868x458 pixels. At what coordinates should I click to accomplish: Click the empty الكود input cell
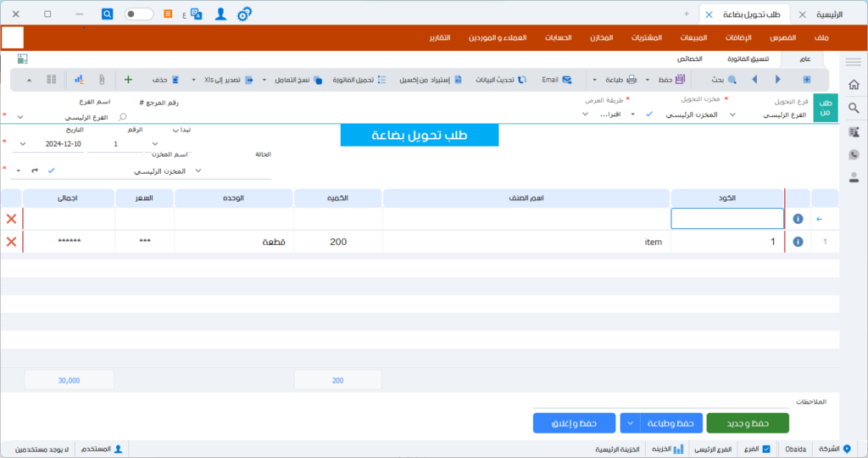[x=727, y=219]
